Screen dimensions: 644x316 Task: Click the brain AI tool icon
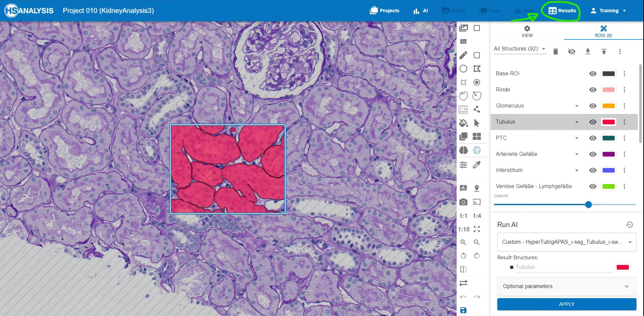point(463,150)
